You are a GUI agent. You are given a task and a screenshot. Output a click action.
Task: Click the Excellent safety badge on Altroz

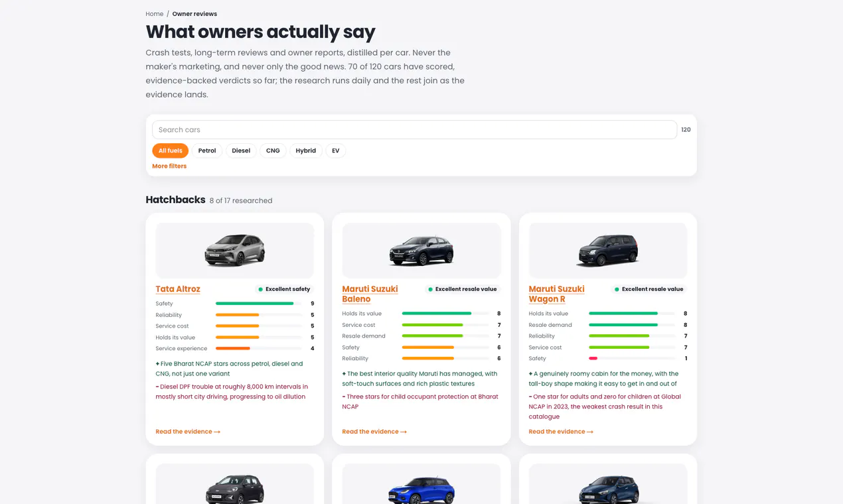click(284, 289)
